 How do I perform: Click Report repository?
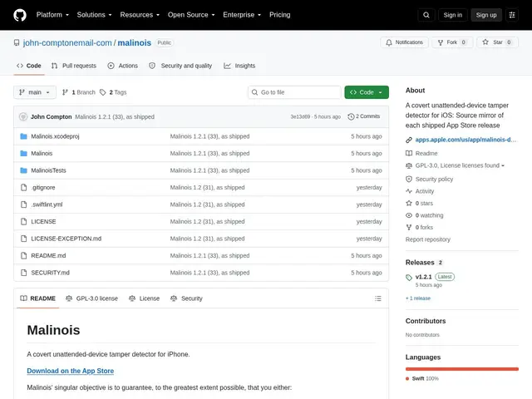click(x=428, y=239)
